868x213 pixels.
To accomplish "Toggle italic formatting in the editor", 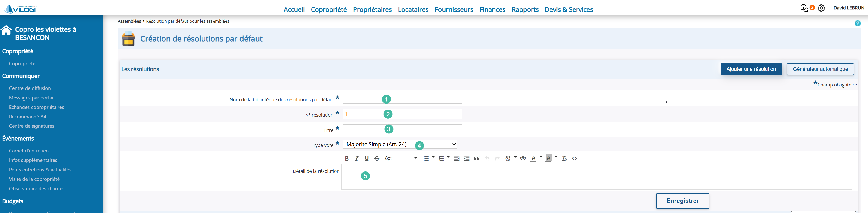I will coord(357,158).
